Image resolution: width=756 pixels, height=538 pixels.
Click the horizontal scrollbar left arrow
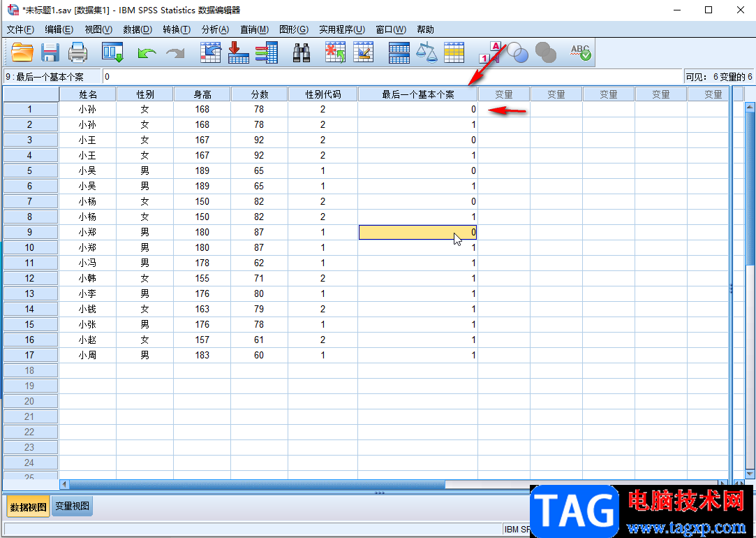click(65, 484)
